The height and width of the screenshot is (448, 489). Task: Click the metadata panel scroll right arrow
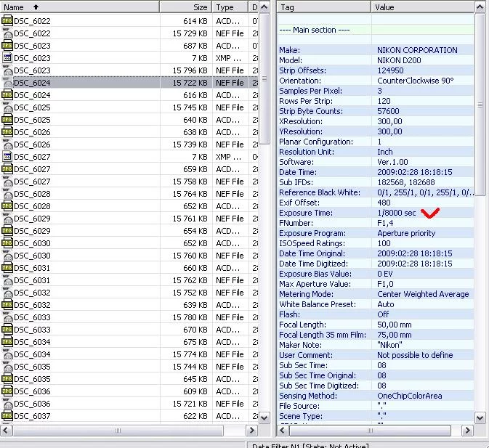tap(467, 431)
